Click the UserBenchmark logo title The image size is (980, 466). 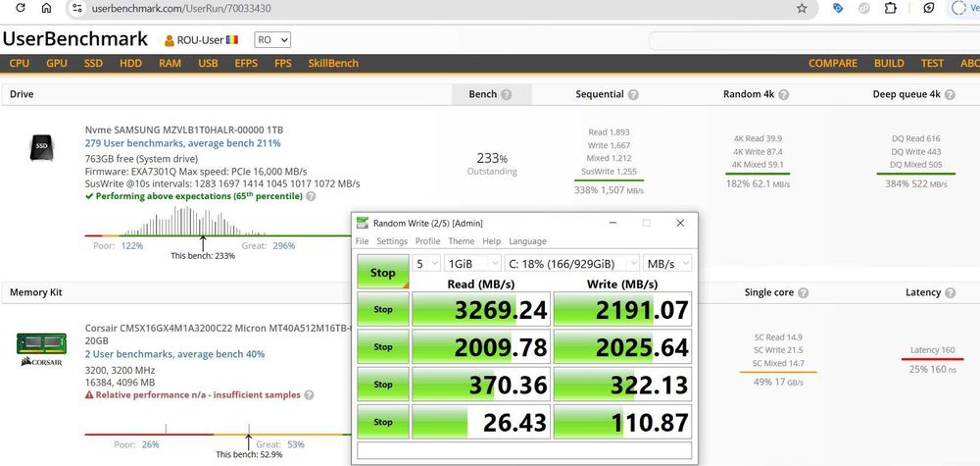[x=75, y=39]
